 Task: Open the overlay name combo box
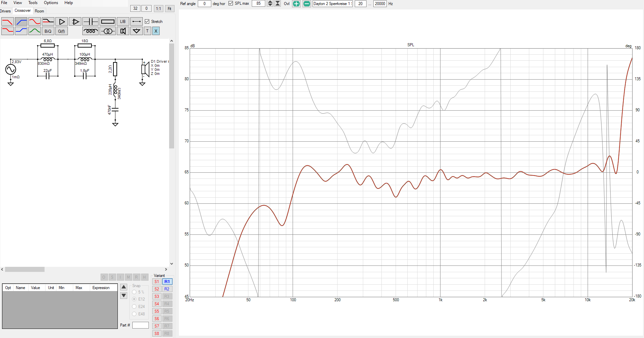332,4
